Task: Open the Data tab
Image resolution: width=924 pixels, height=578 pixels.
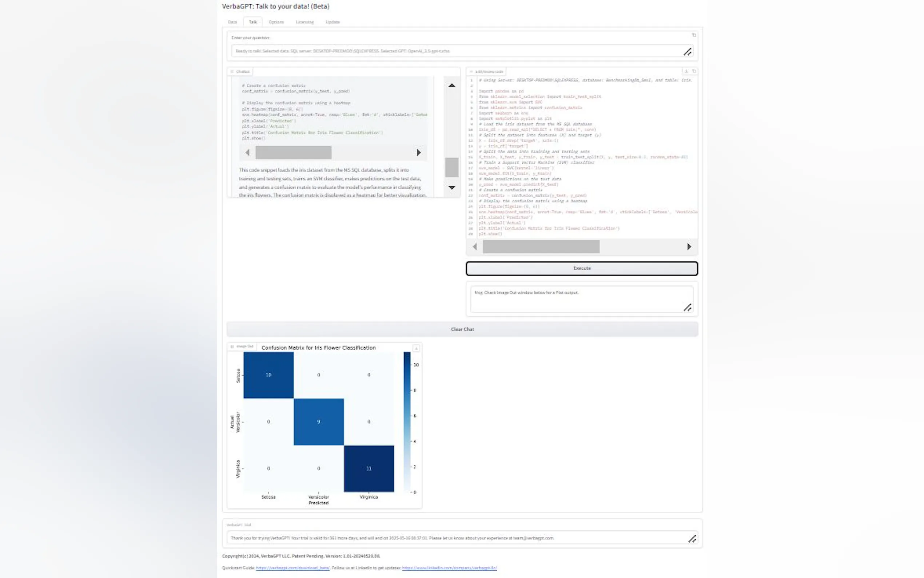Action: [232, 22]
